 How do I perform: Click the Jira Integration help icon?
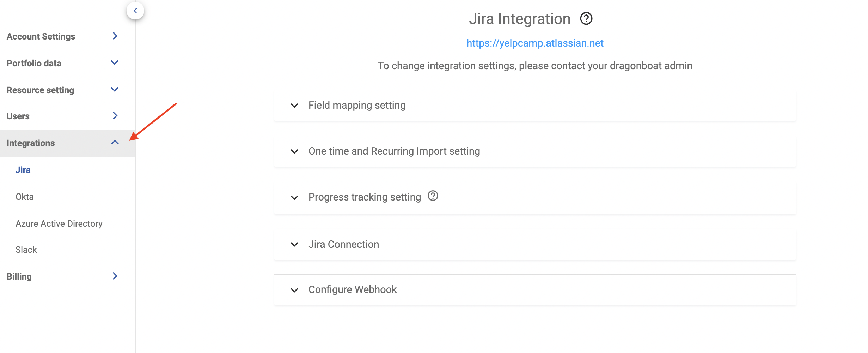click(586, 19)
